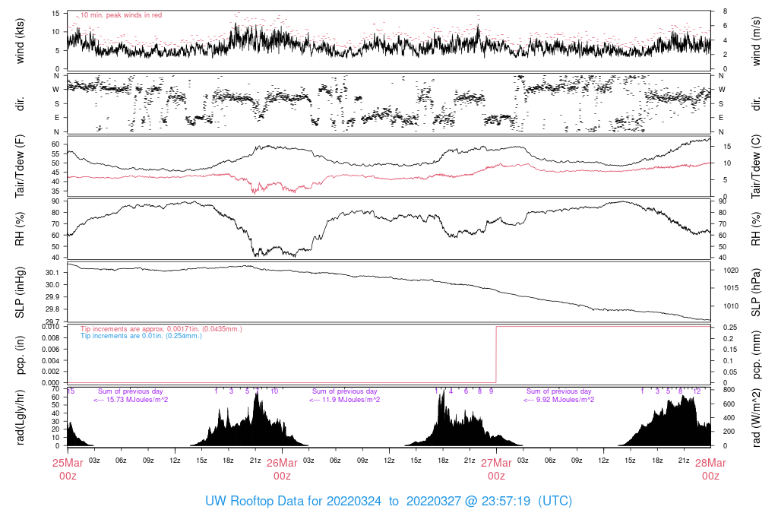Image resolution: width=778 pixels, height=532 pixels.
Task: Click the 27Mar 00z date label
Action: (496, 469)
